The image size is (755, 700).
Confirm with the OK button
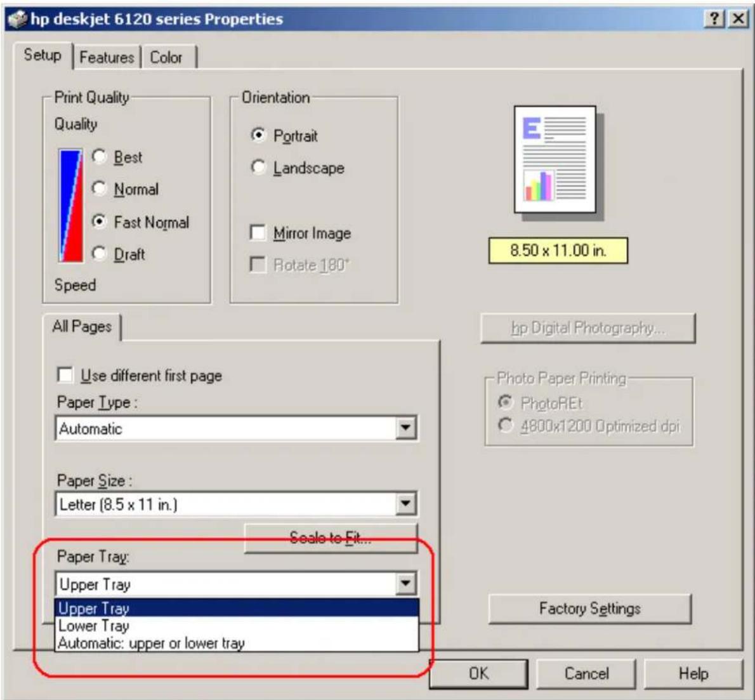478,673
